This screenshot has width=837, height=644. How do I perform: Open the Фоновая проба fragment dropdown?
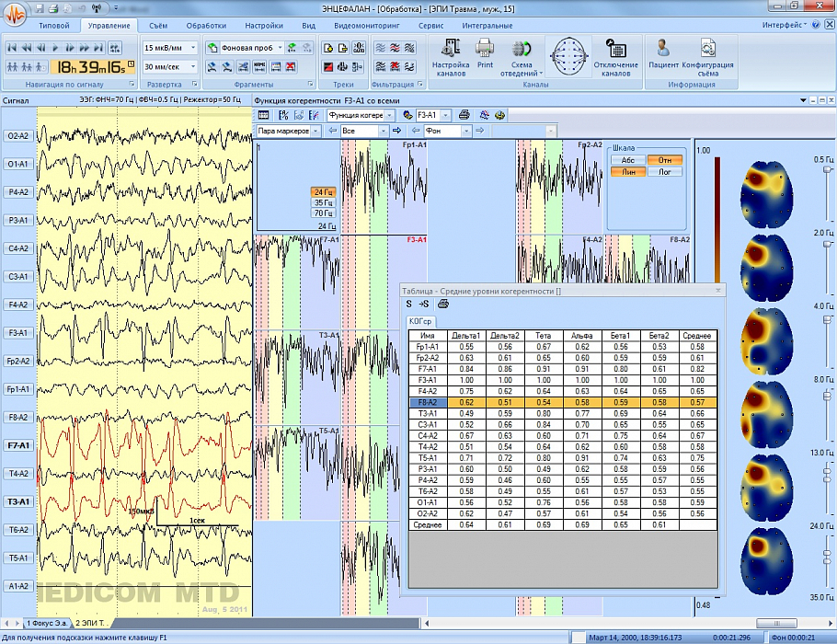[x=279, y=46]
